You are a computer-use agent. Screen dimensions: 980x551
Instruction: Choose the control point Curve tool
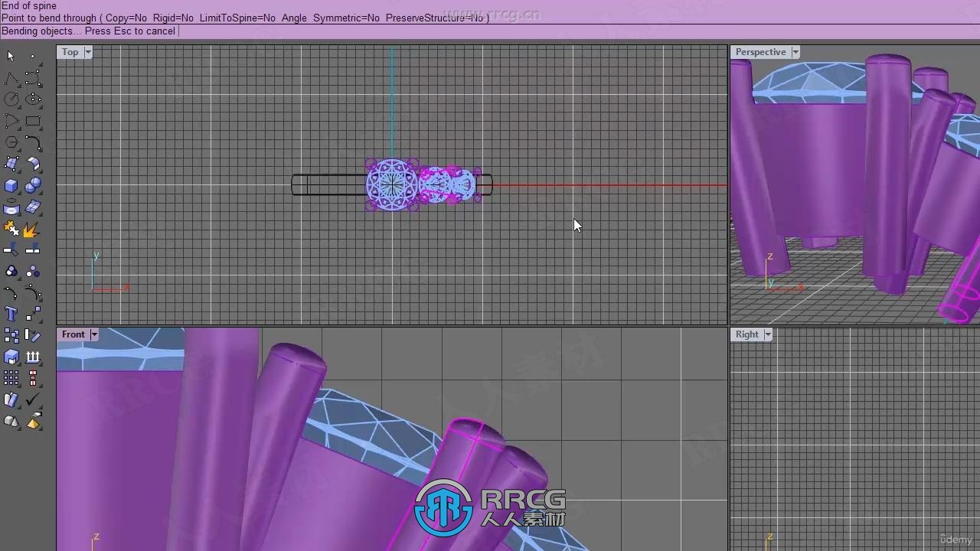pos(33,78)
